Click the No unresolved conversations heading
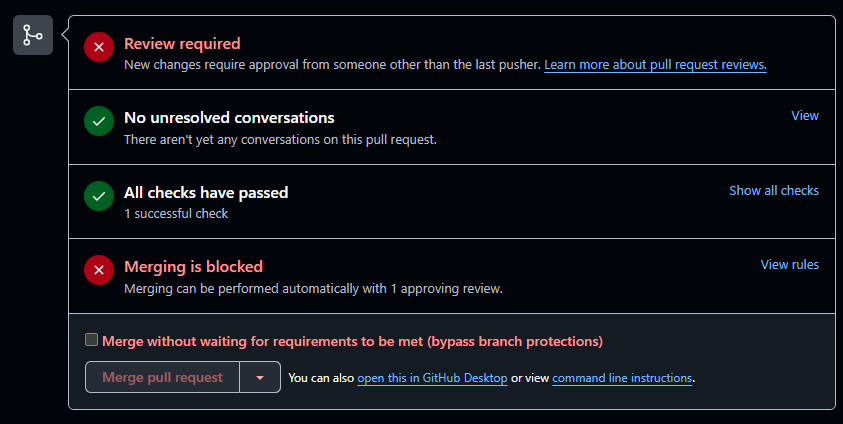This screenshot has width=843, height=424. (229, 118)
